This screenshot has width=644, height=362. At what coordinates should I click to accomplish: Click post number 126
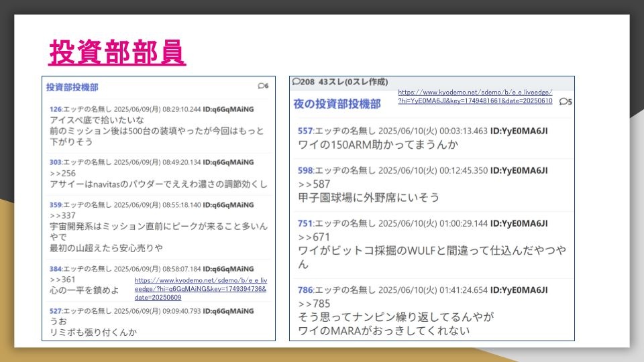pos(56,109)
